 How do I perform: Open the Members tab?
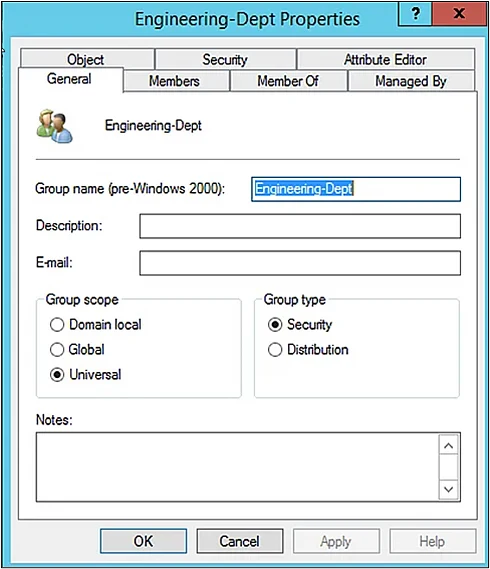[176, 81]
